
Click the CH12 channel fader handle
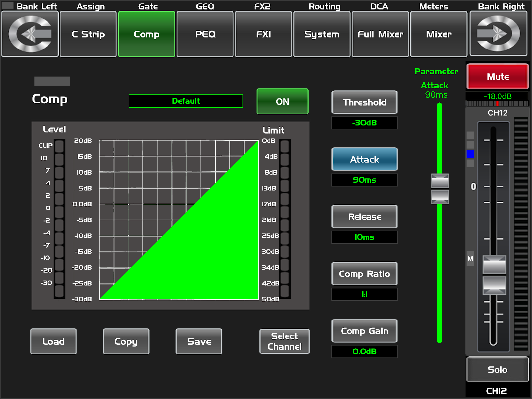(x=494, y=275)
